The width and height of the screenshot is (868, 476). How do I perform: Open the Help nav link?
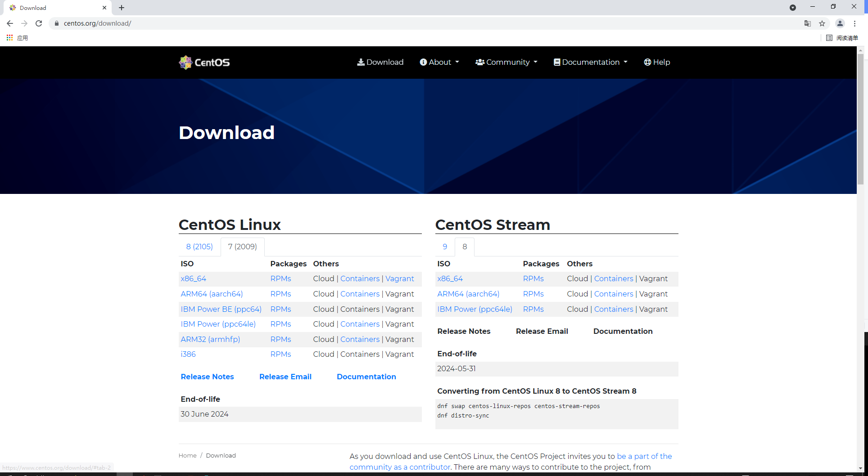(657, 62)
